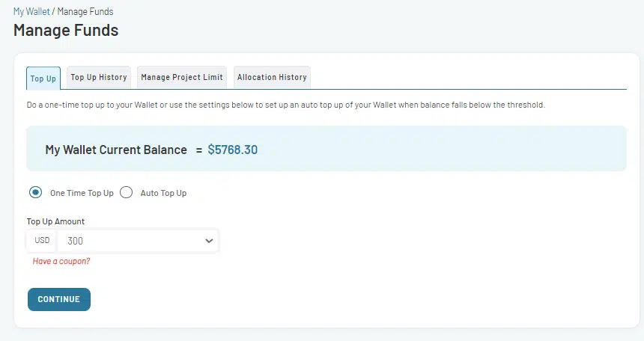This screenshot has width=644, height=341.
Task: View the Allocation History tab
Action: coord(271,77)
